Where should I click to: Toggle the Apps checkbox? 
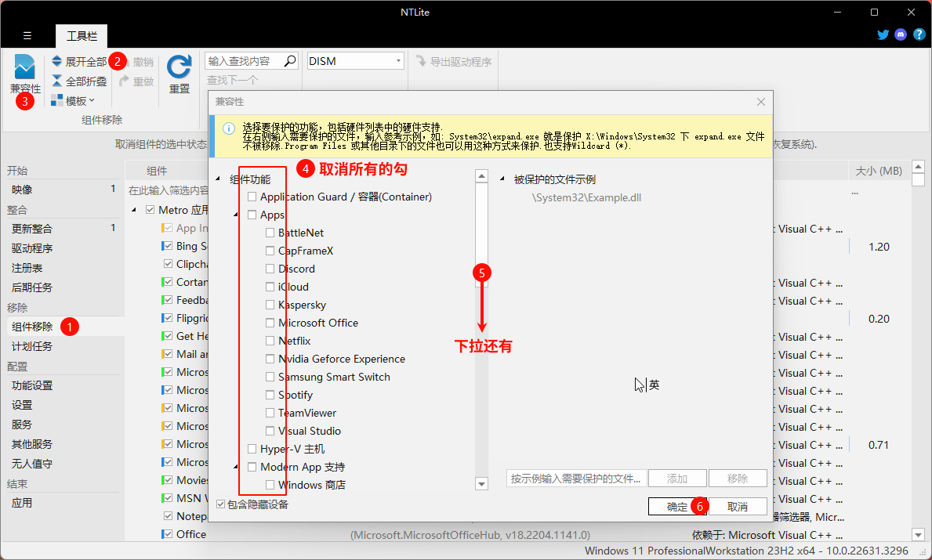pos(252,215)
